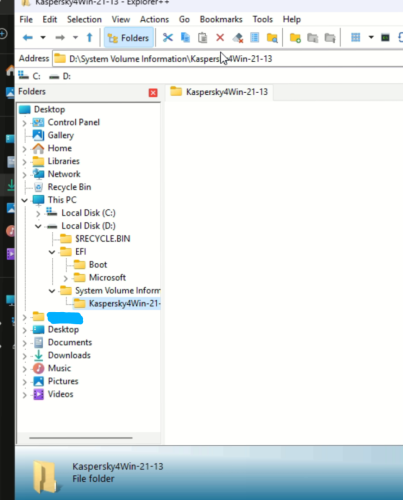Open the View menu
403x500 pixels.
click(x=121, y=20)
